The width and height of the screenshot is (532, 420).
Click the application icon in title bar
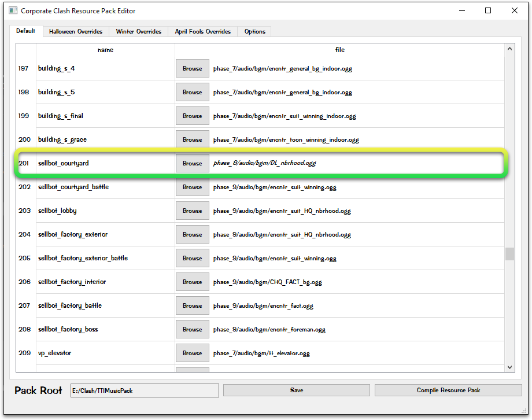point(13,10)
